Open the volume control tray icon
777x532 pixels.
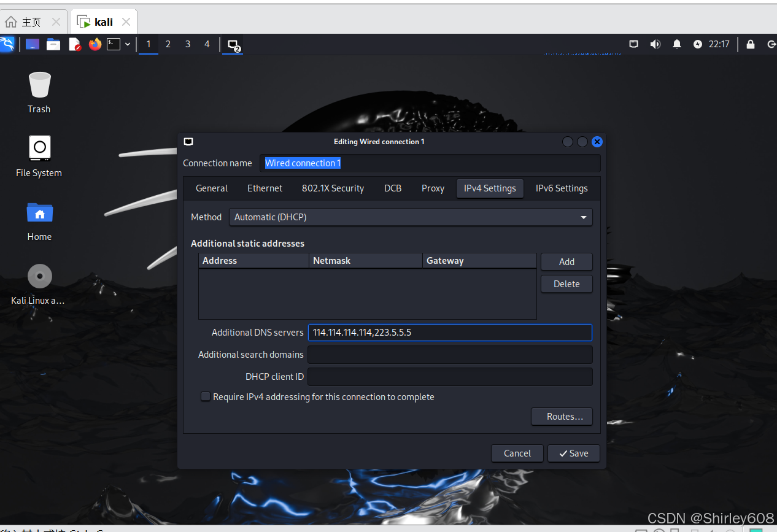[x=655, y=44]
